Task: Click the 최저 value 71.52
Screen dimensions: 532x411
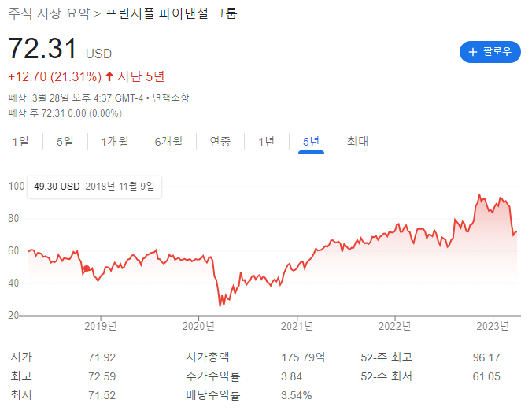Action: click(x=102, y=396)
